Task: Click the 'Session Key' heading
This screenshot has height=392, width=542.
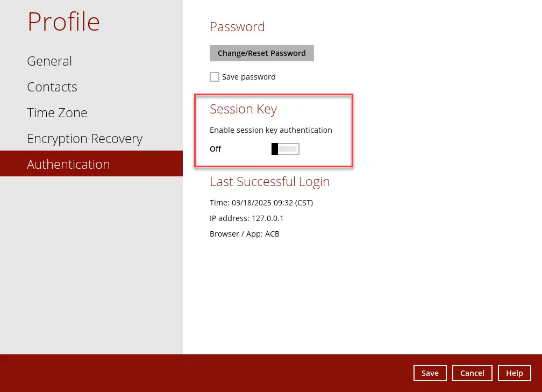Action: coord(244,109)
